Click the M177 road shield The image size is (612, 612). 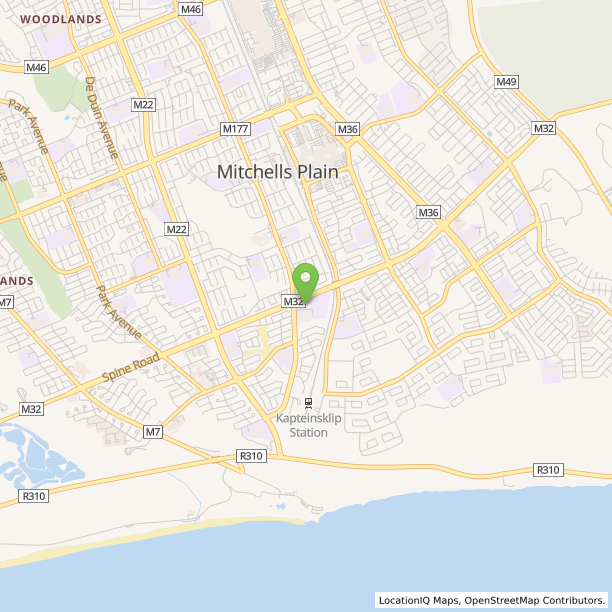[x=235, y=129]
